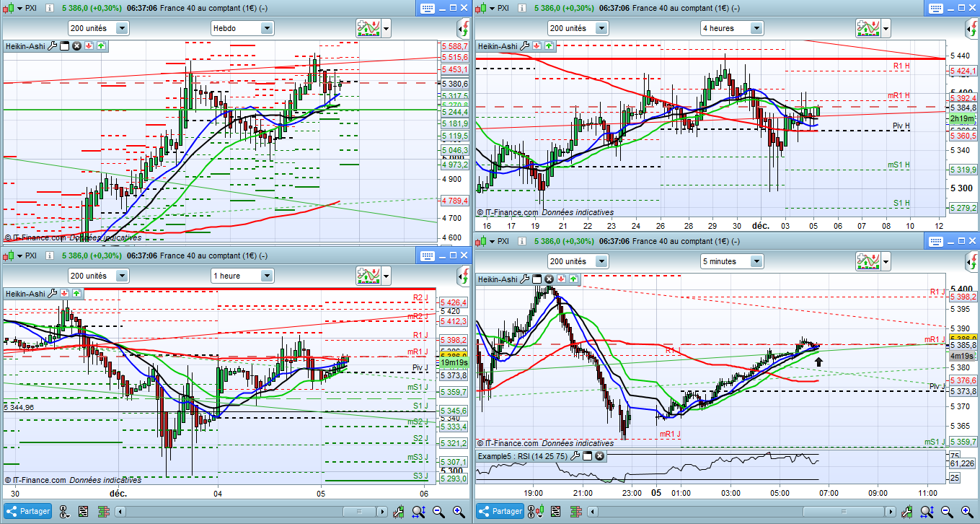Click Heikin-Ashi window icon in the Hebdo chart
This screenshot has width=980, height=524.
pyautogui.click(x=63, y=46)
